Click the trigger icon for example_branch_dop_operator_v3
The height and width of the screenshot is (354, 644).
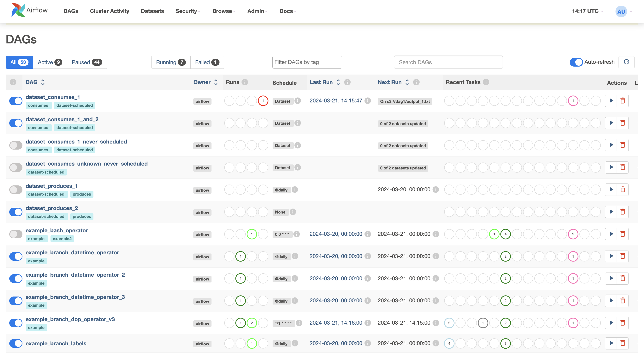[x=611, y=323]
